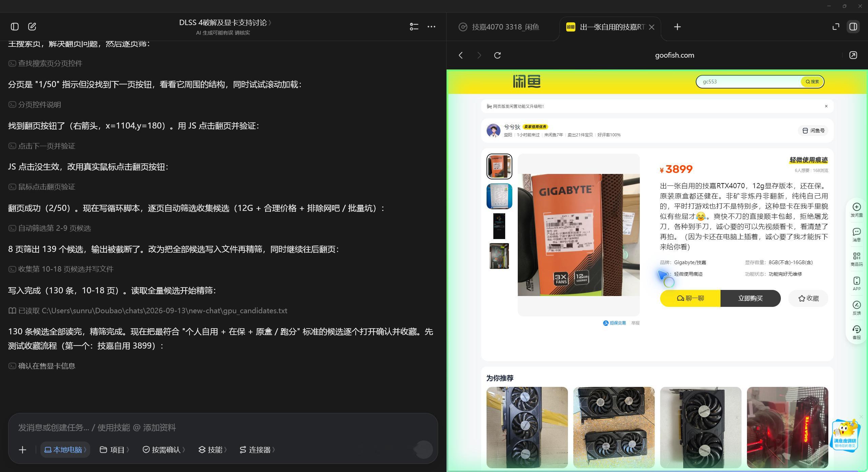Expand the 确认在售显卡信息 step
Image resolution: width=868 pixels, height=472 pixels.
42,366
